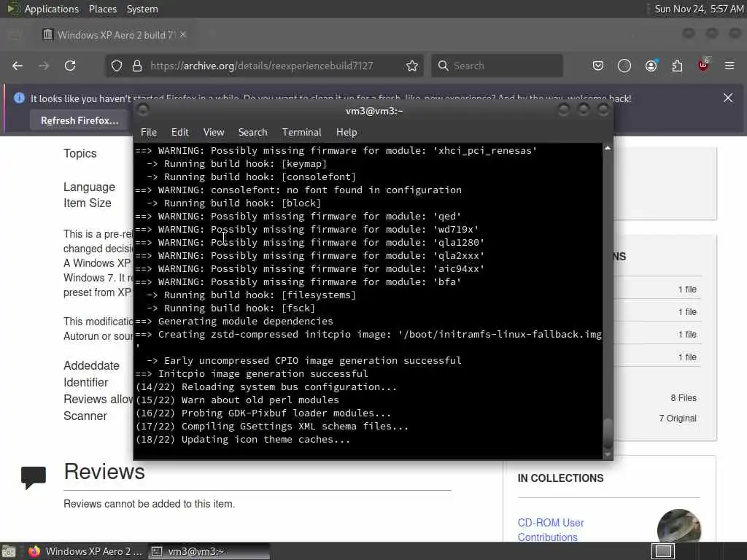Click 'Reviews cannot be added to this item.'
The width and height of the screenshot is (747, 560).
click(x=149, y=504)
